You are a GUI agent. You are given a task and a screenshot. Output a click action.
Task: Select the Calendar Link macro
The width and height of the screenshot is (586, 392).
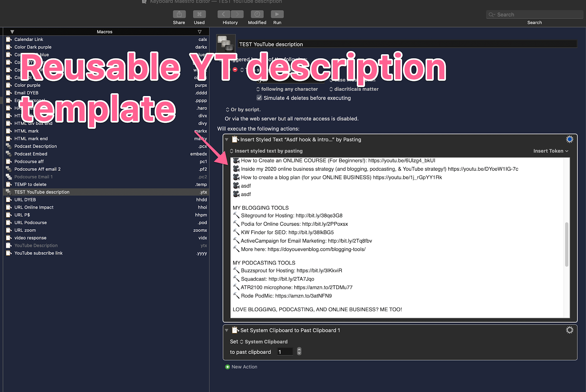[x=106, y=39]
